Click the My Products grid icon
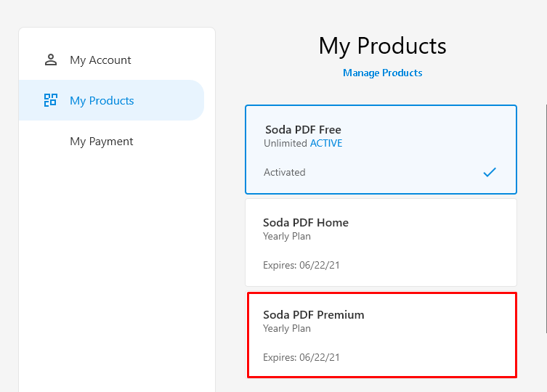This screenshot has height=392, width=547. (x=51, y=100)
